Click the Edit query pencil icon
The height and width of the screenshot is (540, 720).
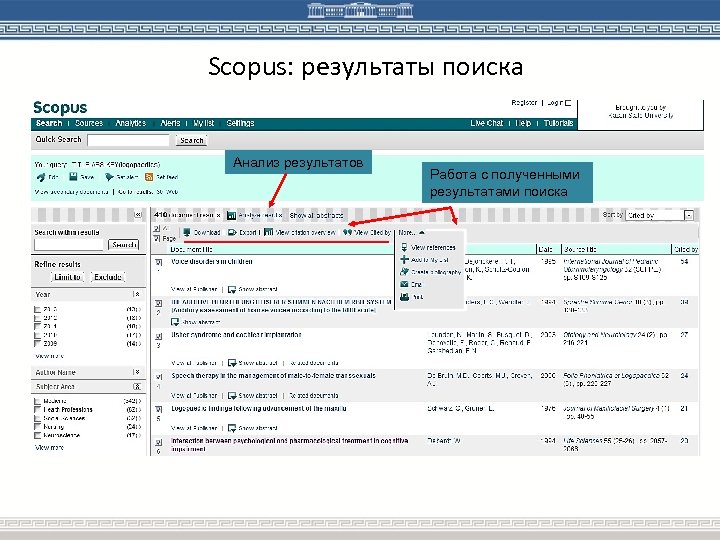(x=41, y=177)
